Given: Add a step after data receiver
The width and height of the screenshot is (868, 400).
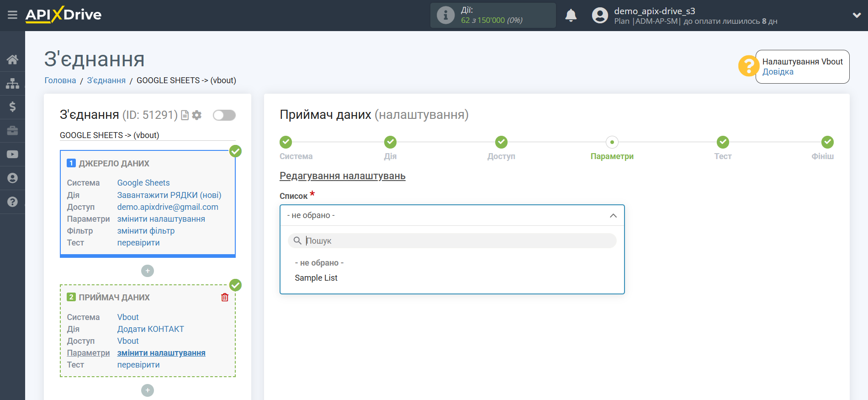Looking at the screenshot, I should (x=148, y=390).
